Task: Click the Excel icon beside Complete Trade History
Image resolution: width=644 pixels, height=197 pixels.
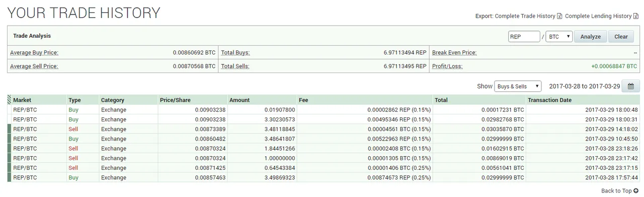Action: point(559,16)
